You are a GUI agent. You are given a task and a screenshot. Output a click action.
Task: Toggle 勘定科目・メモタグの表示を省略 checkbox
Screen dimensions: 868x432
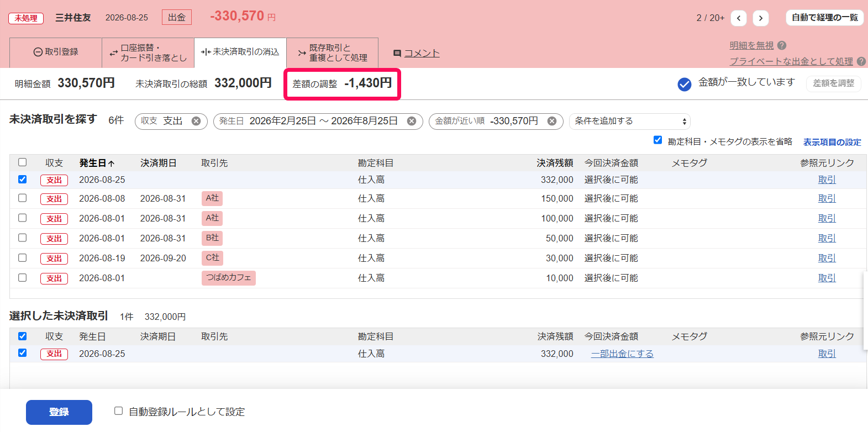click(x=657, y=140)
